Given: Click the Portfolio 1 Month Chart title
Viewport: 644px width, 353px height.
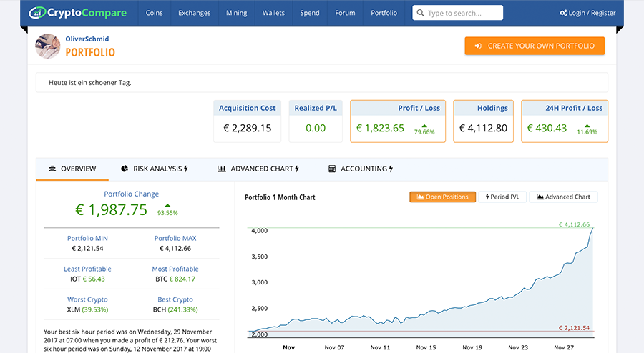Looking at the screenshot, I should click(280, 197).
